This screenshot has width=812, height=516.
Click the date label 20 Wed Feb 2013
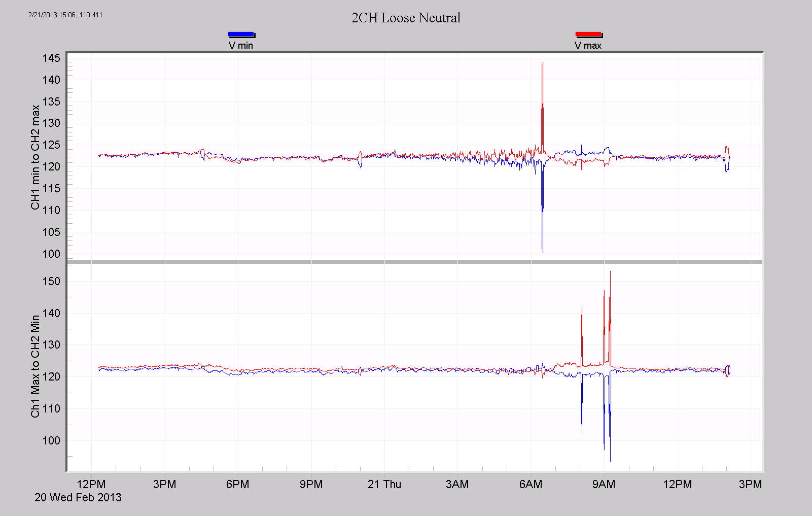pos(78,498)
